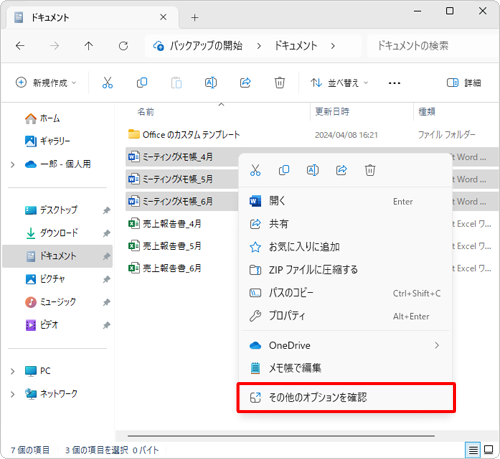Select ドキュメント in the navigation pane
The image size is (500, 459).
tap(57, 256)
